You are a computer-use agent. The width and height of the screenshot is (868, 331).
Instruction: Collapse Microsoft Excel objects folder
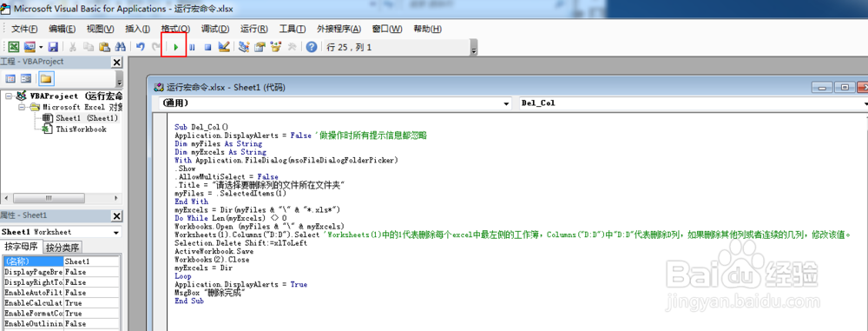22,107
